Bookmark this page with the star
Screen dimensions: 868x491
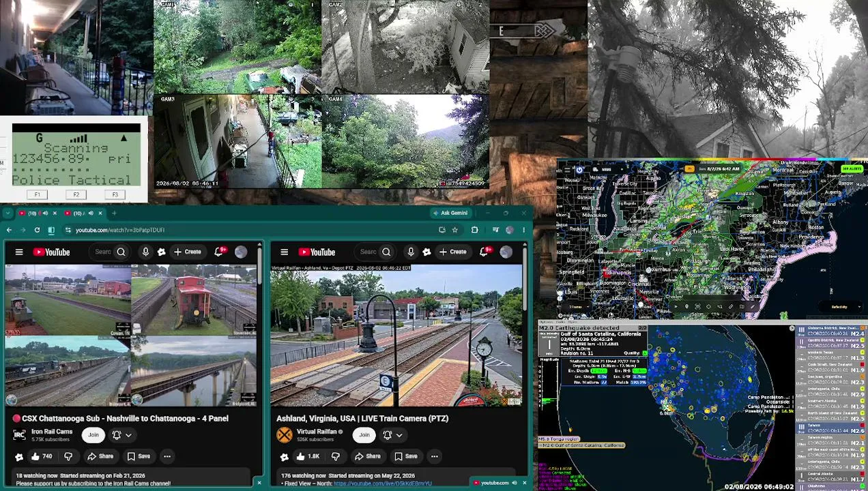[454, 230]
